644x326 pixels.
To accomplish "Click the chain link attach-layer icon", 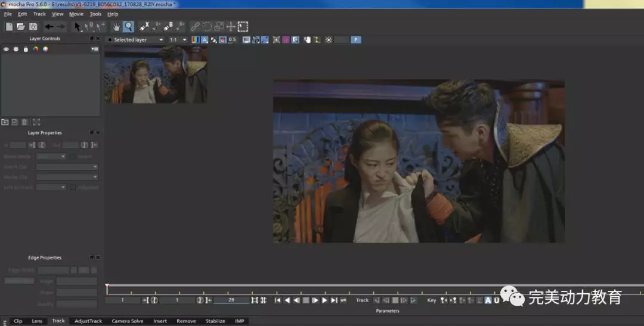I will (x=195, y=27).
